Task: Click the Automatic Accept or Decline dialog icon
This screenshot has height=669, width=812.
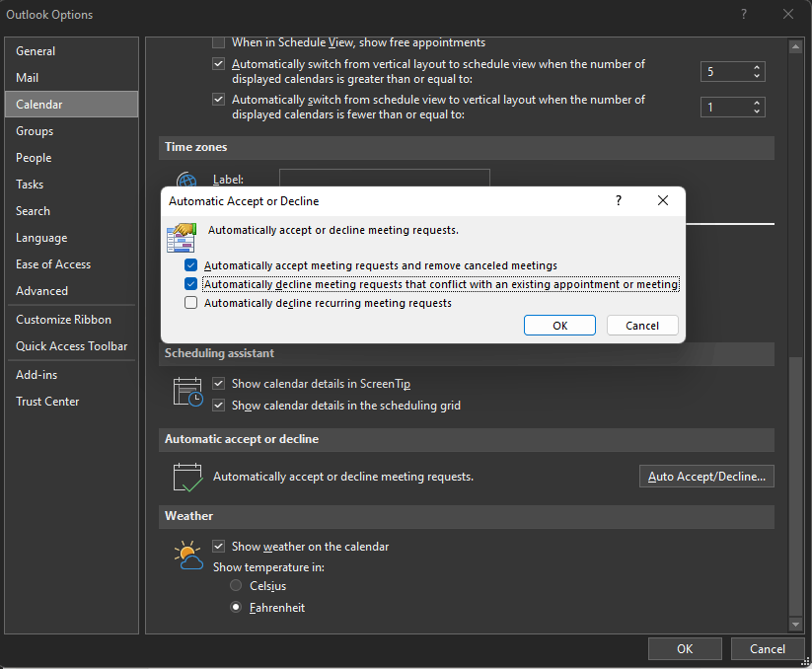Action: (182, 238)
